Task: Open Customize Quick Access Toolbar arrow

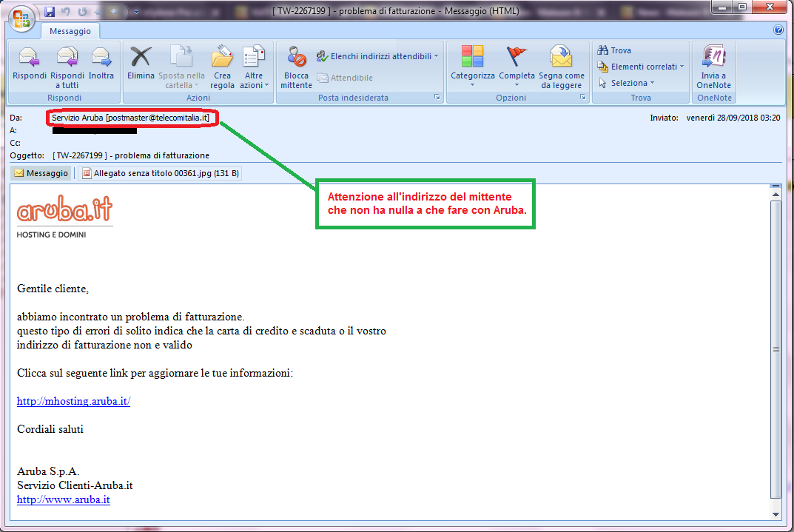Action: 136,12
